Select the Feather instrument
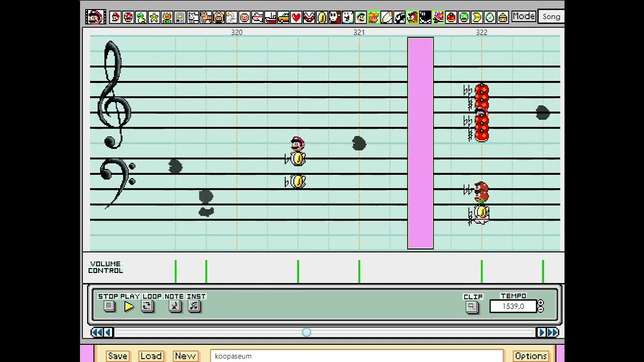Screen dimensions: 644x362 click(x=386, y=18)
